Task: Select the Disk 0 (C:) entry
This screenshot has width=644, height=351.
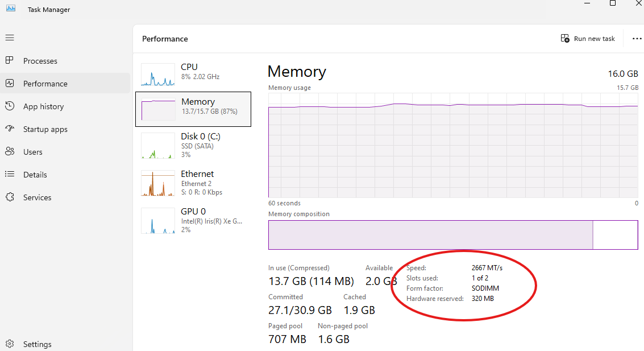Action: pyautogui.click(x=193, y=146)
